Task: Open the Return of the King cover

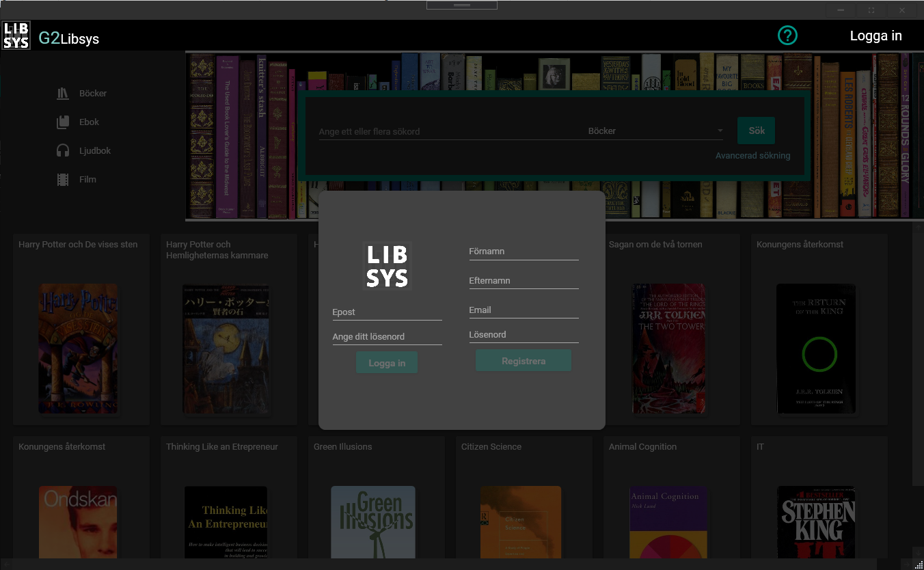Action: tap(816, 349)
